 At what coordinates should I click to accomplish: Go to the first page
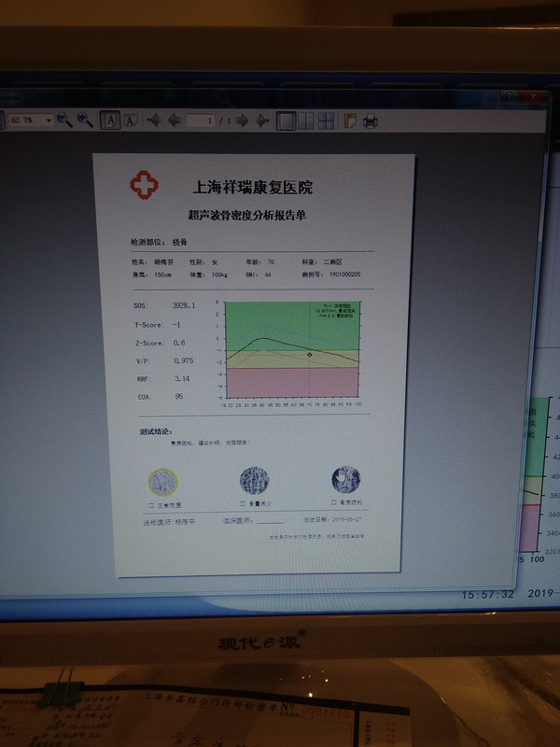click(153, 120)
